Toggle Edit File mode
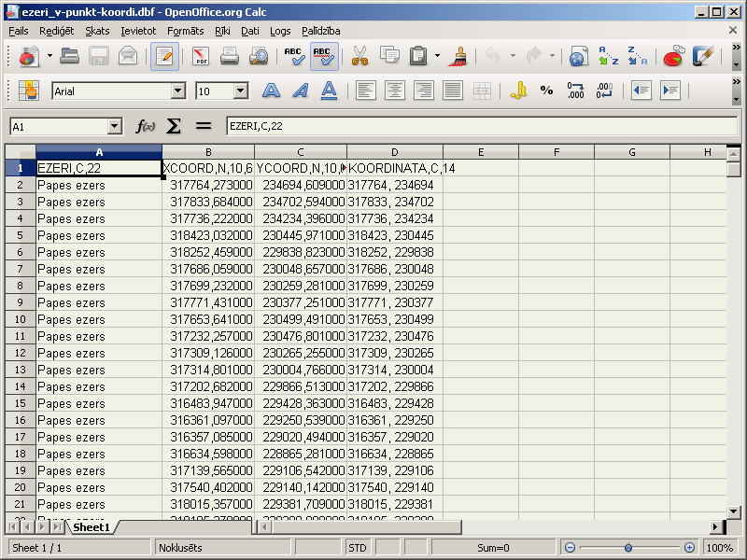The height and width of the screenshot is (560, 747). pos(164,57)
